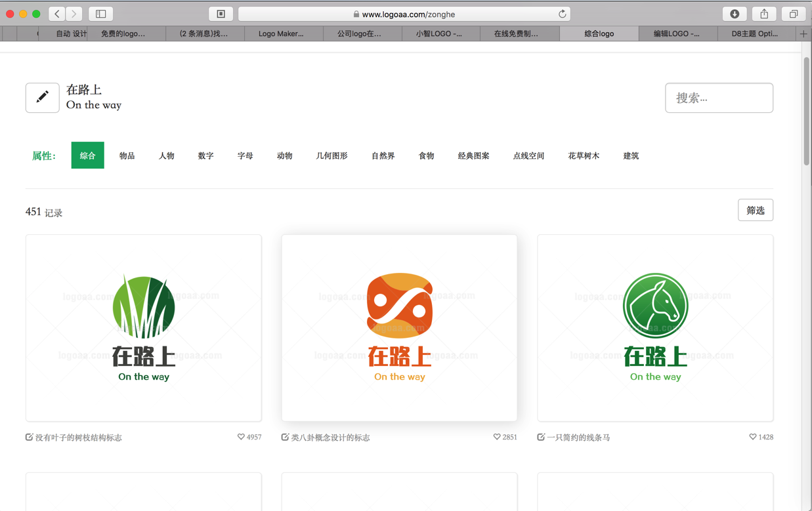Select the 动物 category filter
Image resolution: width=812 pixels, height=511 pixels.
pyautogui.click(x=285, y=155)
